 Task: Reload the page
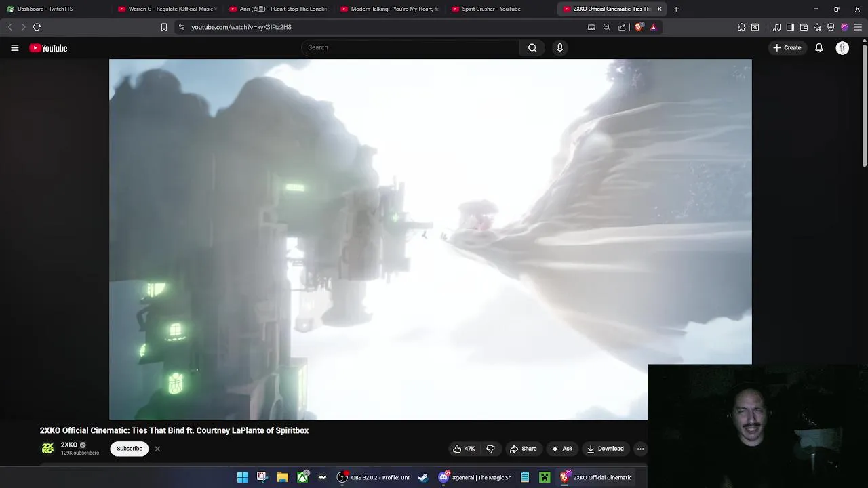pyautogui.click(x=37, y=27)
